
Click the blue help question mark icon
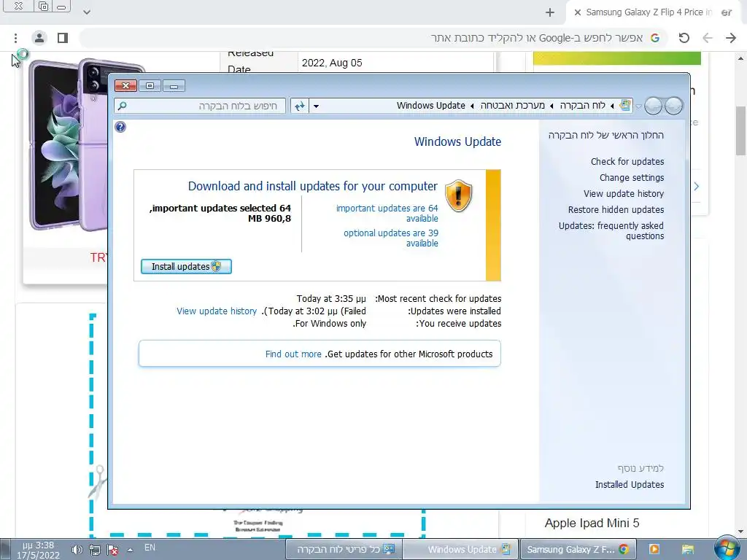point(120,127)
